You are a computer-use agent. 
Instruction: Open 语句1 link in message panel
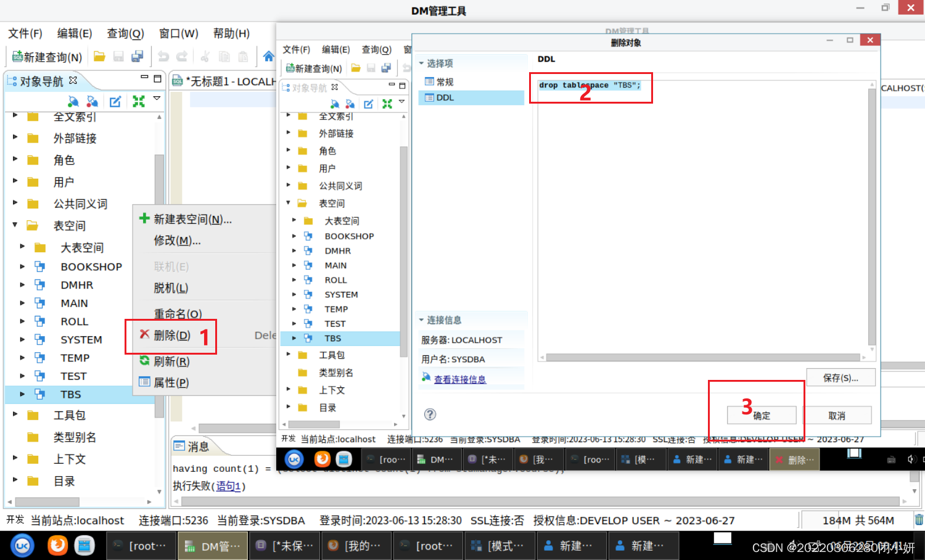pyautogui.click(x=228, y=486)
